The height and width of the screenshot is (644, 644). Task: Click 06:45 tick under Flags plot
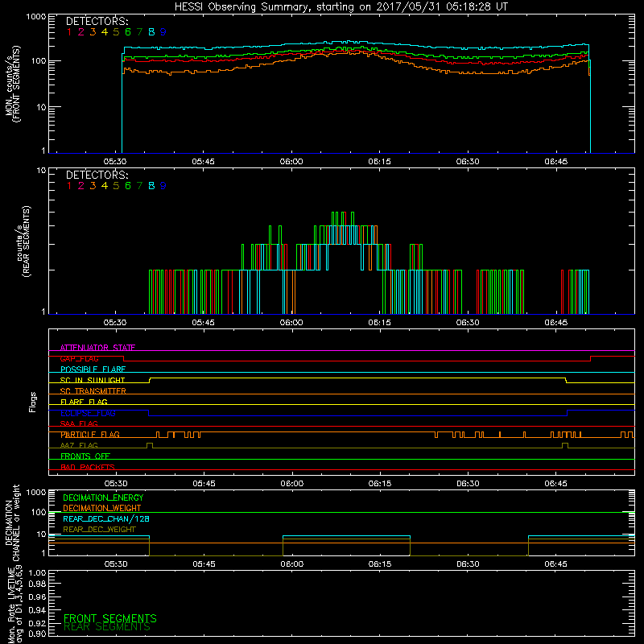556,484
